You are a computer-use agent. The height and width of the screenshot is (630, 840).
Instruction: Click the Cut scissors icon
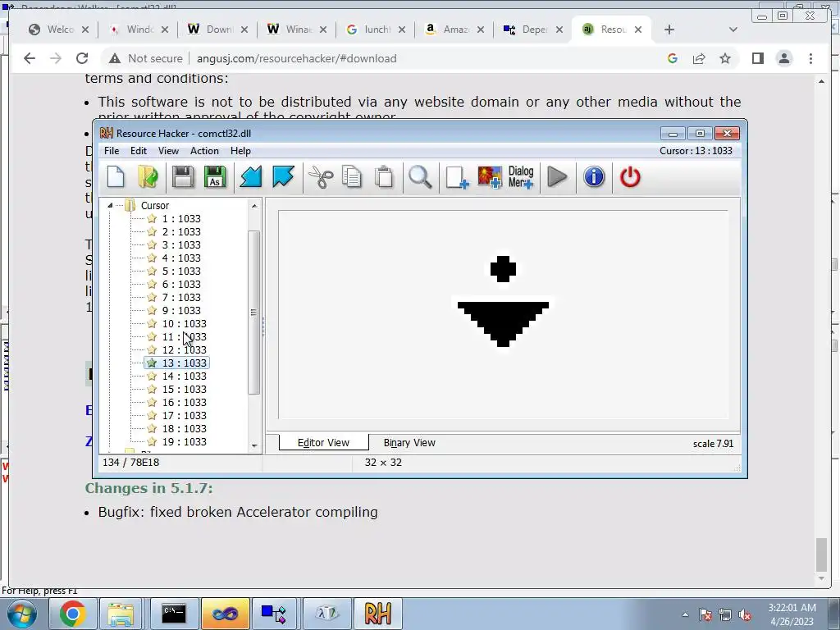click(321, 177)
